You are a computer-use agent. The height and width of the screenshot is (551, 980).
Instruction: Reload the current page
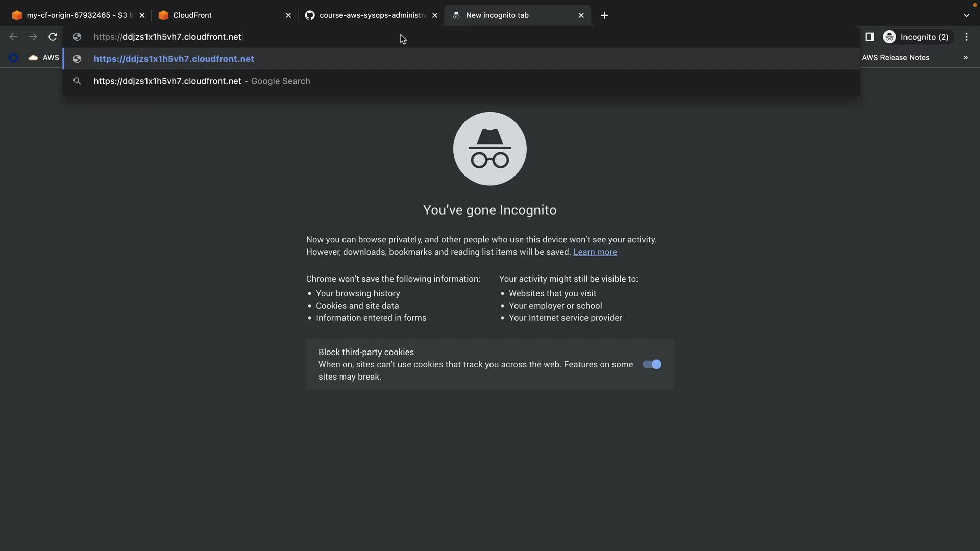(53, 37)
